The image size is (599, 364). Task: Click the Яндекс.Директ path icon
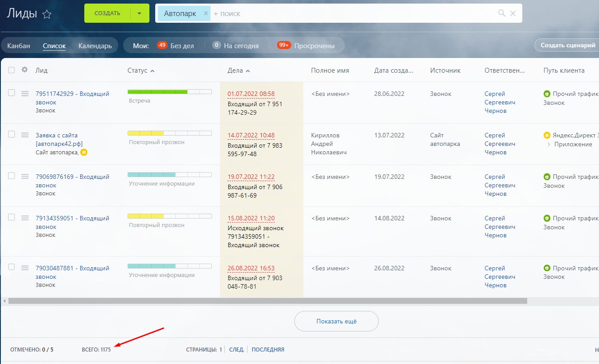(x=547, y=135)
